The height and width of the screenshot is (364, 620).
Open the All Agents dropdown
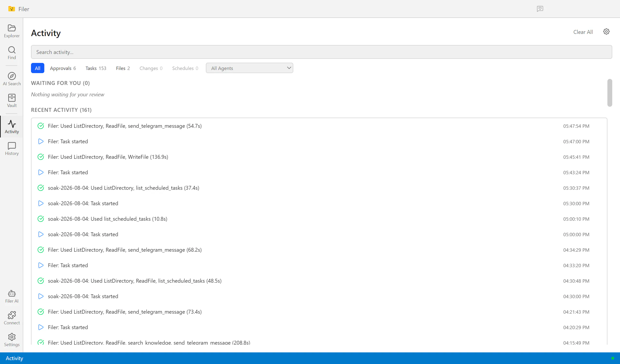[249, 68]
